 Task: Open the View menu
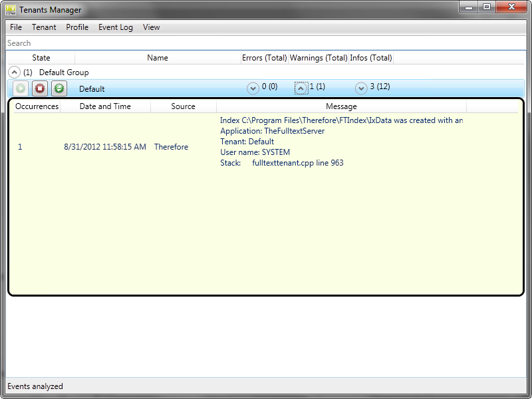[x=151, y=27]
